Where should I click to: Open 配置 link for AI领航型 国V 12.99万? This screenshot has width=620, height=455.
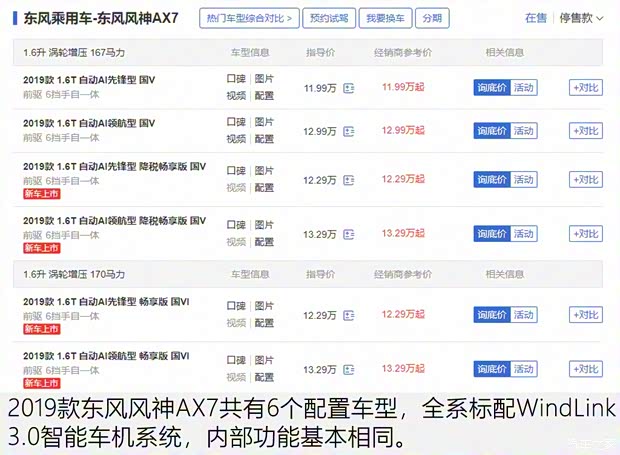point(264,139)
